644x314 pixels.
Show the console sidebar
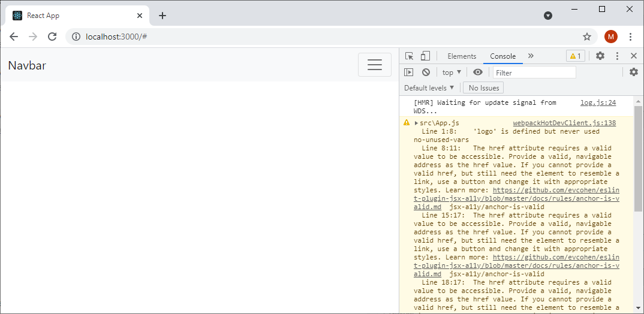pos(409,73)
